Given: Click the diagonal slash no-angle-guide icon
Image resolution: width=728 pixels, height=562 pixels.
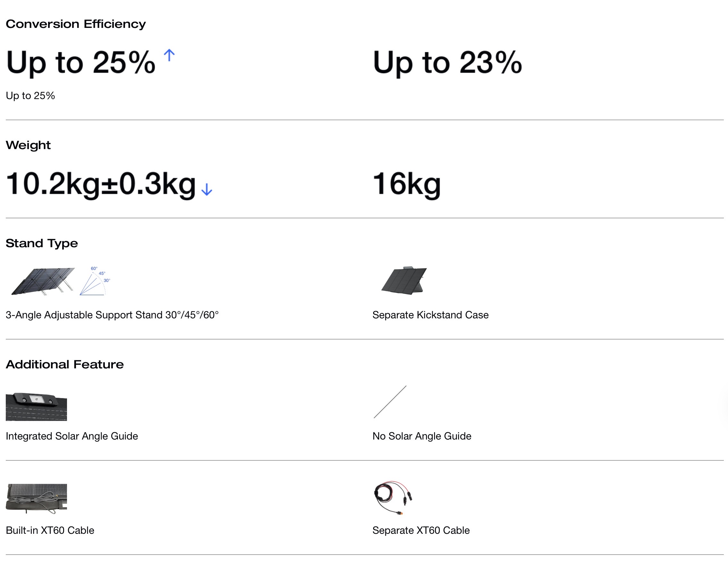Looking at the screenshot, I should [390, 402].
